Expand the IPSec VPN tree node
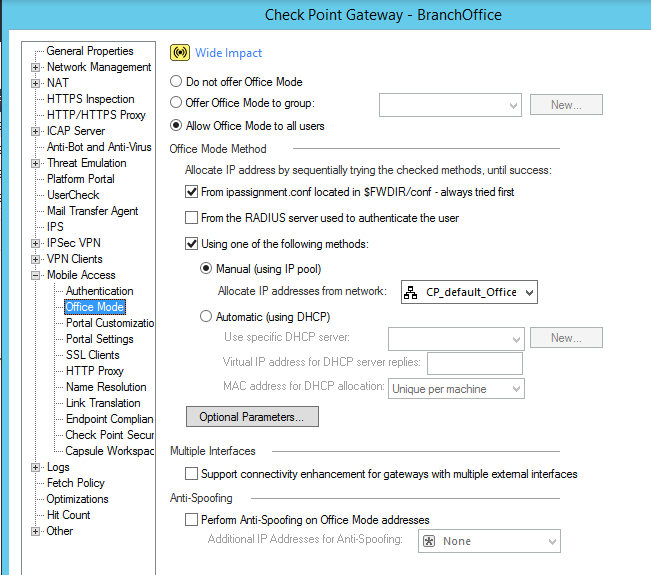Image resolution: width=651 pixels, height=575 pixels. click(36, 243)
